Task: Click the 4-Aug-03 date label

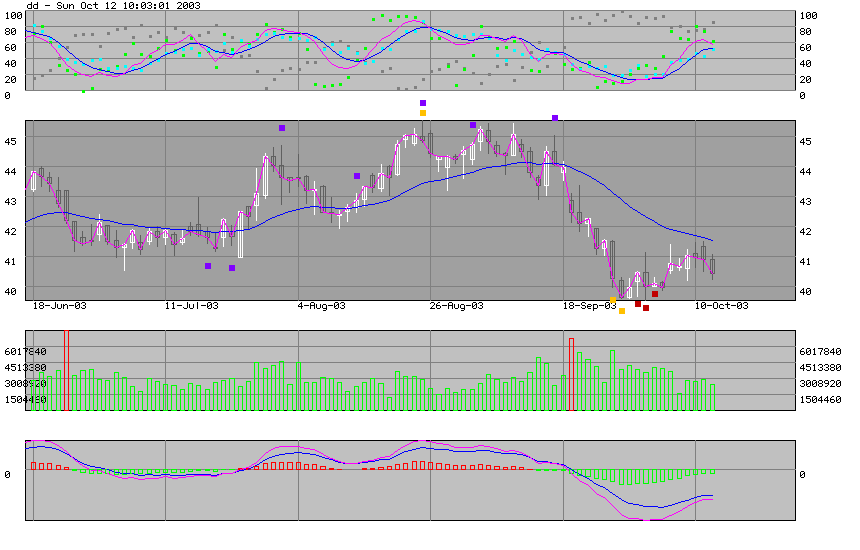Action: click(x=323, y=306)
